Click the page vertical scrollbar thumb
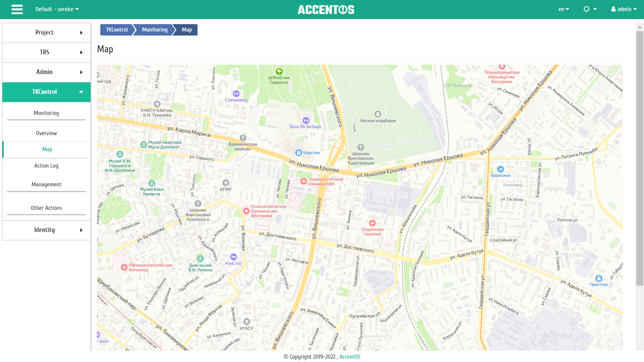 point(640,158)
